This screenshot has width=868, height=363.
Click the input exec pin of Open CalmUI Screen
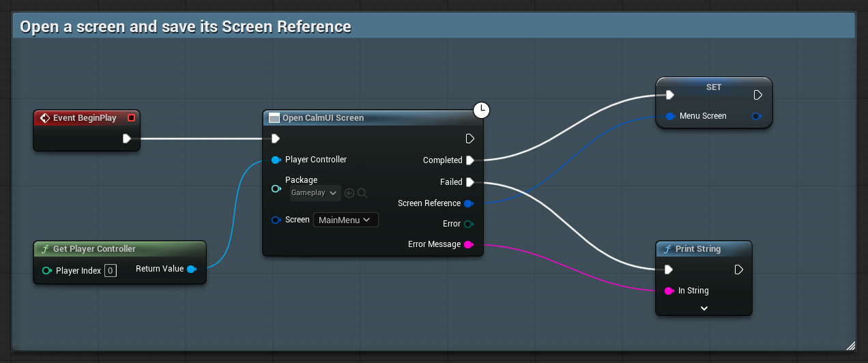tap(275, 139)
